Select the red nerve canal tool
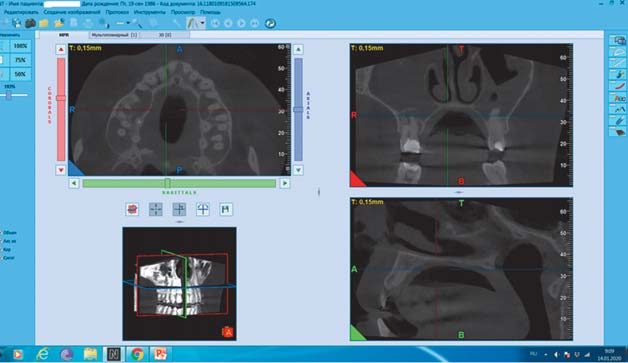This screenshot has height=363, width=628. click(x=617, y=86)
